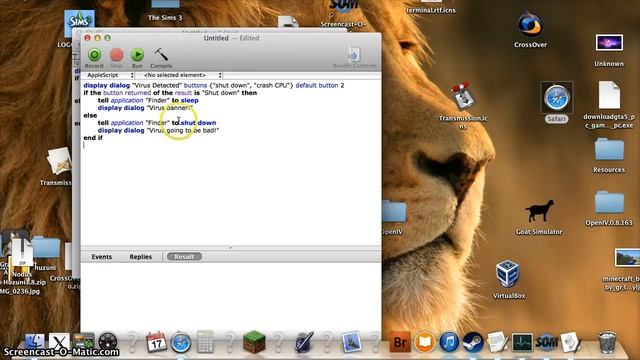Select the Unknown desktop file icon
This screenshot has height=360, width=640.
pos(609,43)
